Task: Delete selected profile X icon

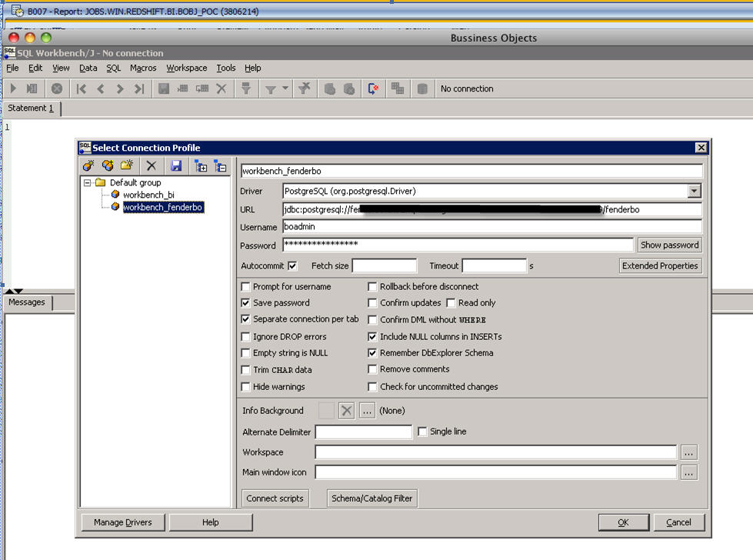Action: point(152,165)
